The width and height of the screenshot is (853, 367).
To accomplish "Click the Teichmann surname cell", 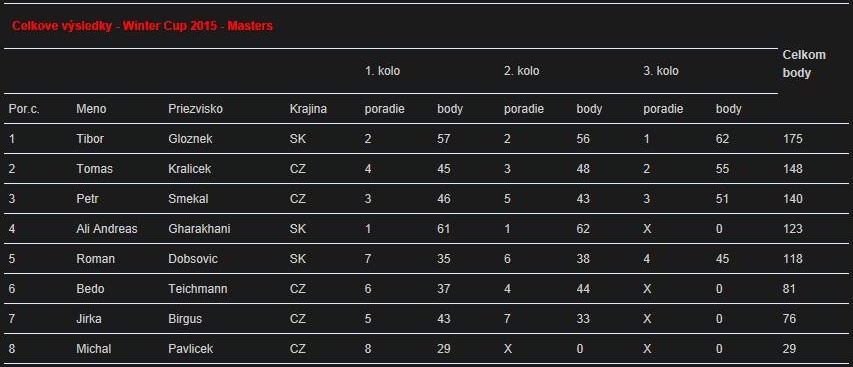I will (197, 289).
